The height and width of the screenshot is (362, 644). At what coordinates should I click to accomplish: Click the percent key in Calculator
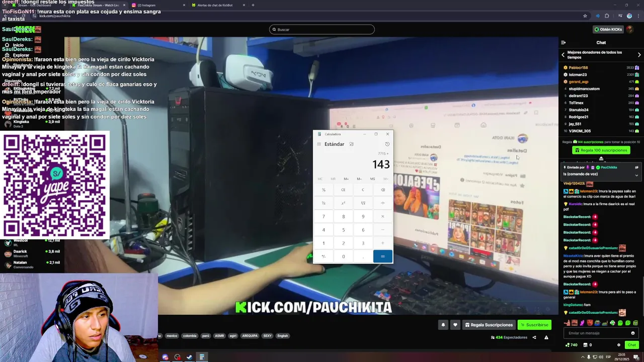[324, 190]
